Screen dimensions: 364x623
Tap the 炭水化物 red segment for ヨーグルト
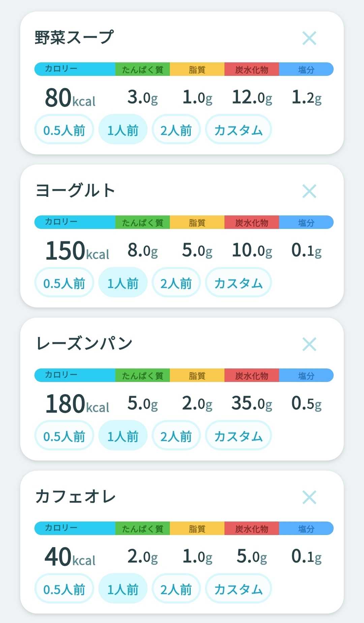click(252, 222)
